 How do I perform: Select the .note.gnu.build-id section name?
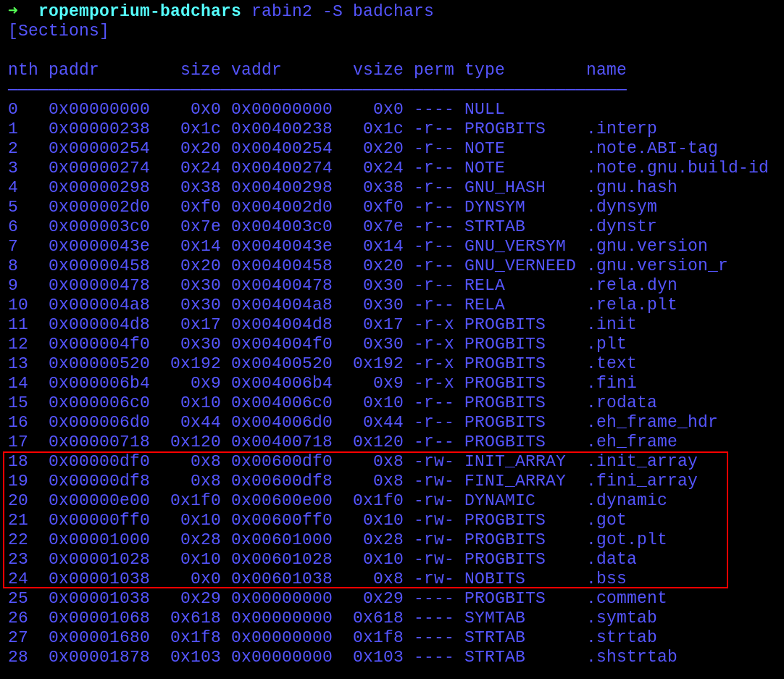point(677,168)
